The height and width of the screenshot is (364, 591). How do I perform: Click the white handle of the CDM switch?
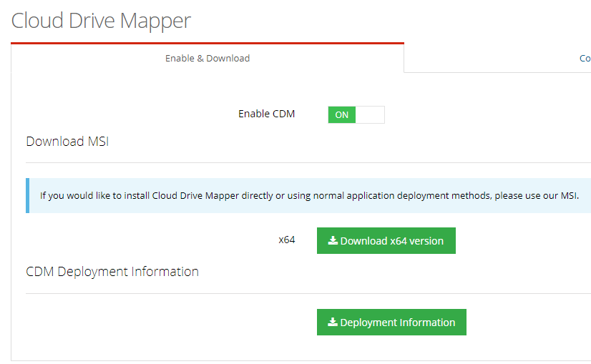click(370, 114)
